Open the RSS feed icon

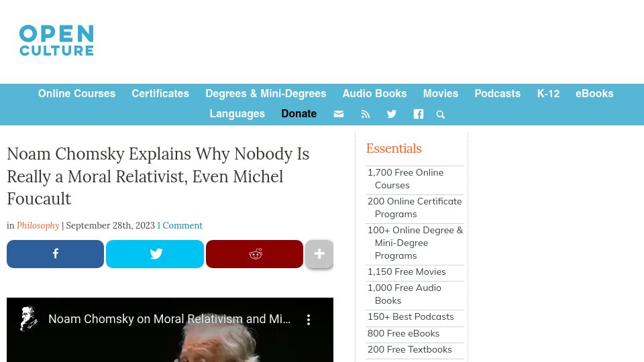(x=365, y=114)
